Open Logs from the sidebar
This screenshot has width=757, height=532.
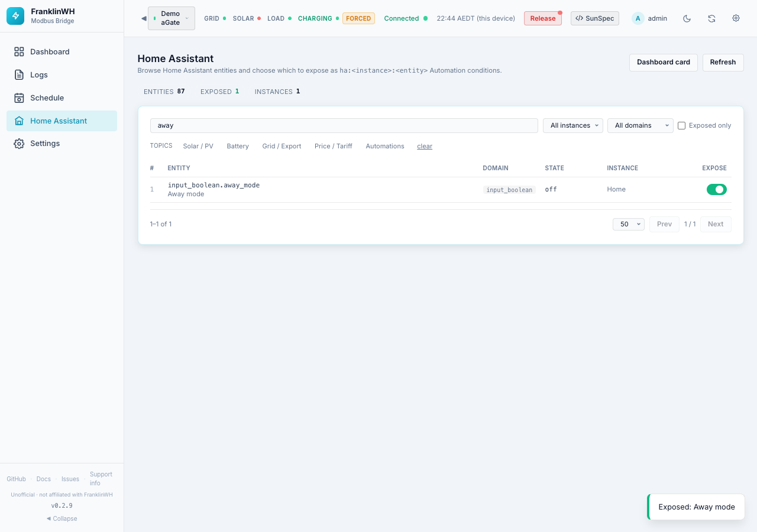click(62, 75)
